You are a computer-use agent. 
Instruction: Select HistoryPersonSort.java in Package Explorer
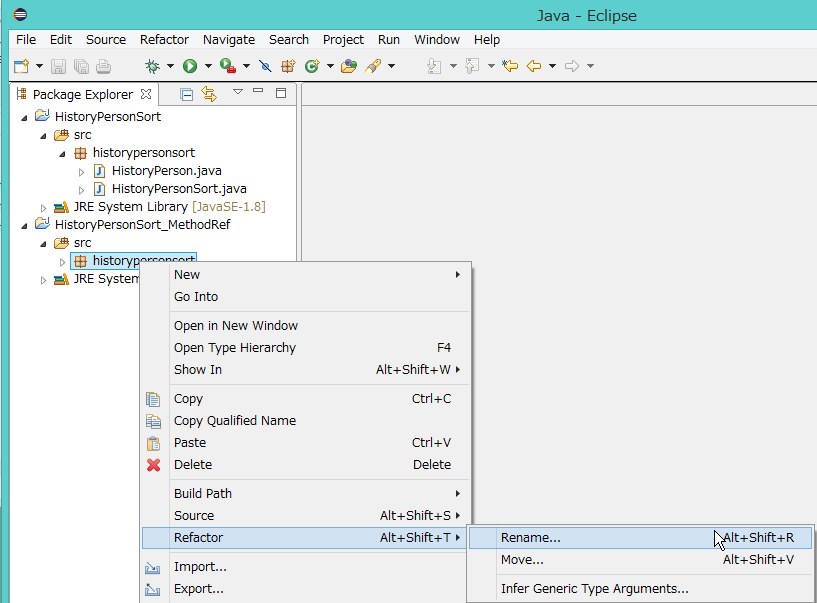pyautogui.click(x=179, y=189)
